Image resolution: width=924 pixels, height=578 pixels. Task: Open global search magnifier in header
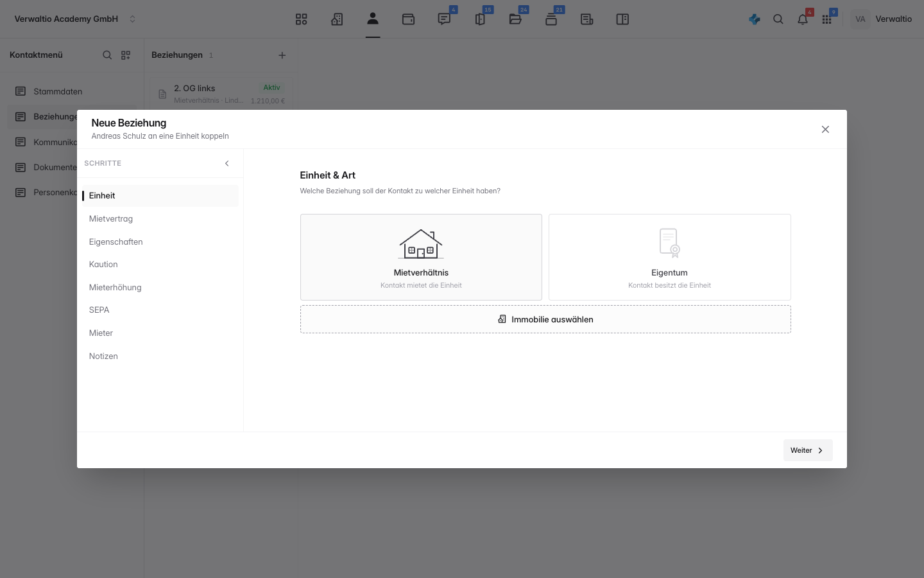click(778, 19)
